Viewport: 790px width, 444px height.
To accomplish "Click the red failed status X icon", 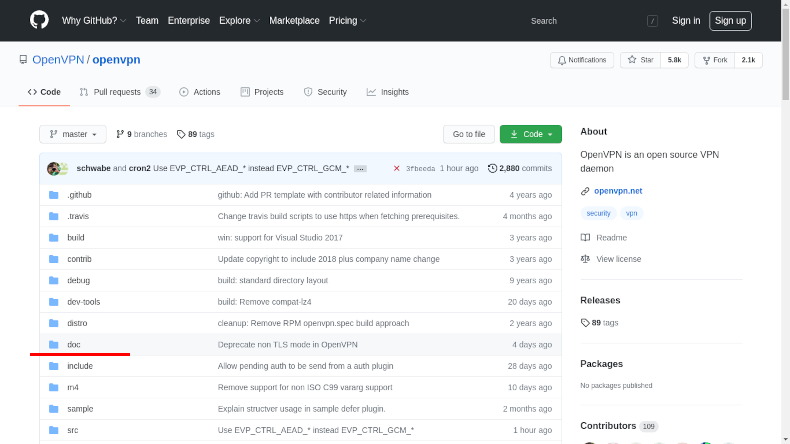I will (x=397, y=168).
